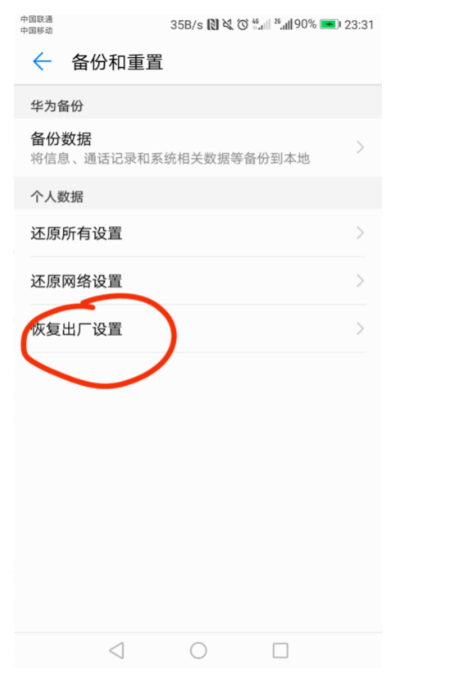The width and height of the screenshot is (453, 683).
Task: Tap the blue back arrow
Action: coord(42,61)
